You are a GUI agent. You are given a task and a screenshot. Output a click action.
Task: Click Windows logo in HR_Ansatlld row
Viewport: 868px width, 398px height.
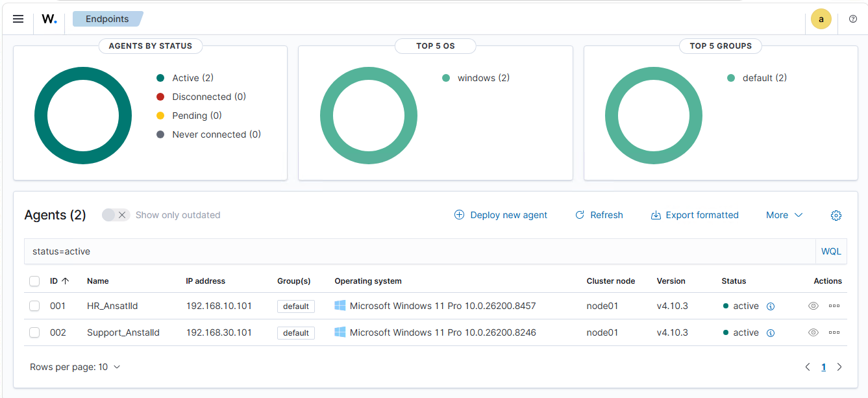click(x=340, y=306)
